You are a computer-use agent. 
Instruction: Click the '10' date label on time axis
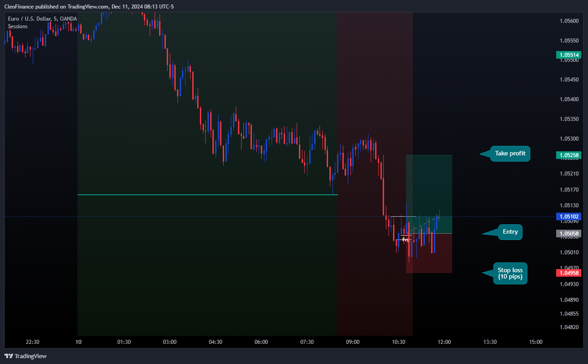click(x=78, y=342)
